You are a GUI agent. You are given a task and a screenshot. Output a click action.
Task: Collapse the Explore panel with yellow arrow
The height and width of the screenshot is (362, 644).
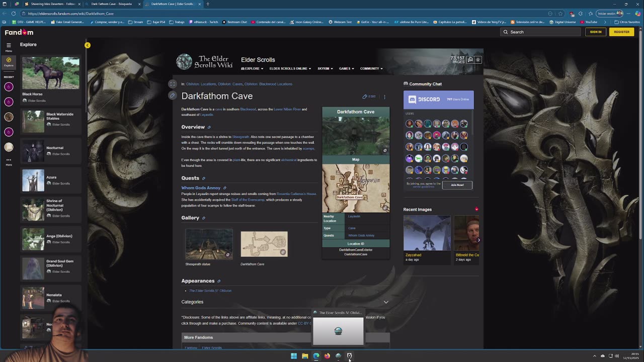pos(87,45)
